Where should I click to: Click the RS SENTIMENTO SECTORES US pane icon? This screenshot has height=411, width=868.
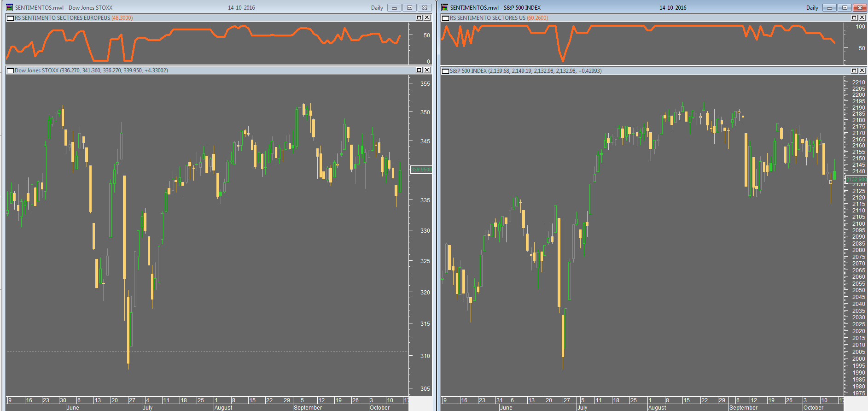[445, 18]
